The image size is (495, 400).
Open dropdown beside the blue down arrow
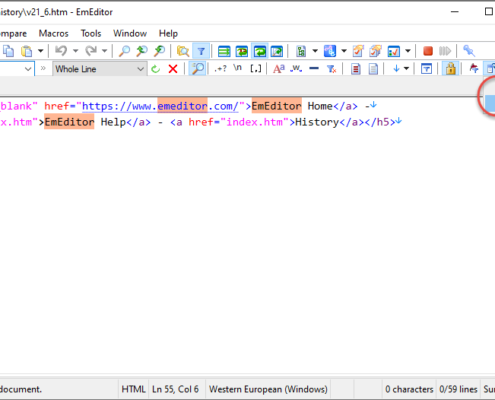(406, 69)
